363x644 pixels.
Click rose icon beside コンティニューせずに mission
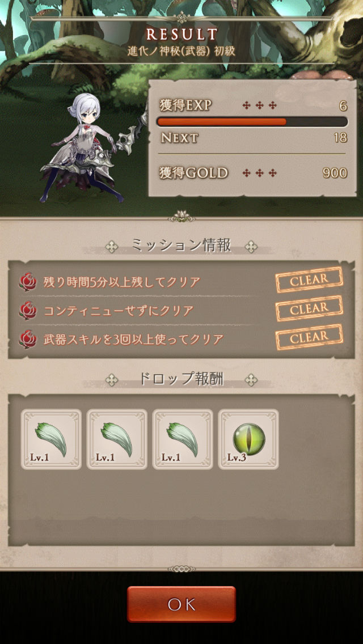(28, 311)
